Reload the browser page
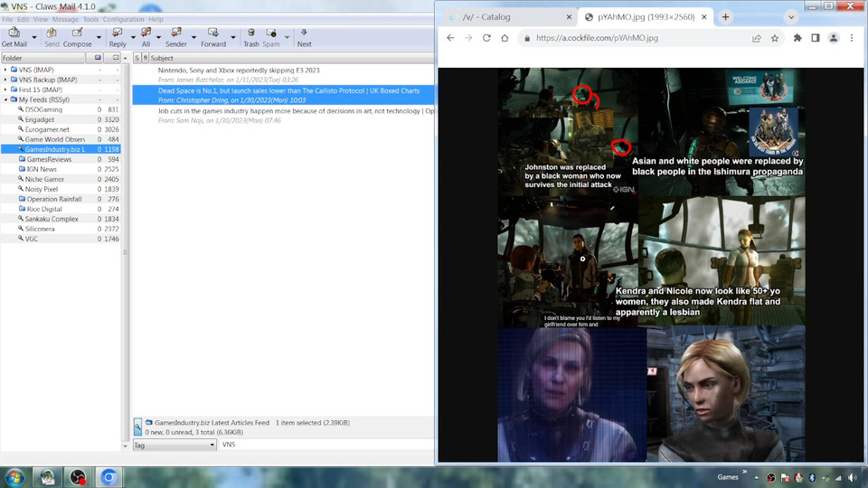Image resolution: width=868 pixels, height=488 pixels. (486, 38)
